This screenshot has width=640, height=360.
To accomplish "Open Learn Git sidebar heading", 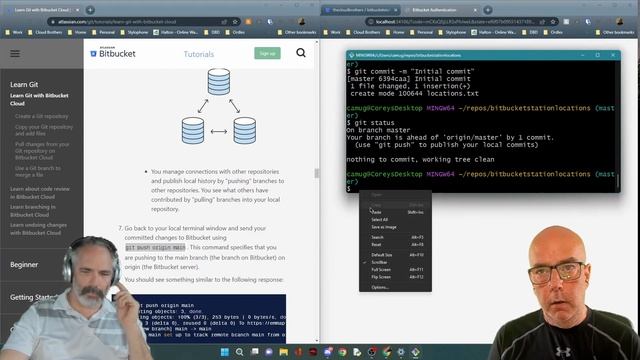I will 24,84.
